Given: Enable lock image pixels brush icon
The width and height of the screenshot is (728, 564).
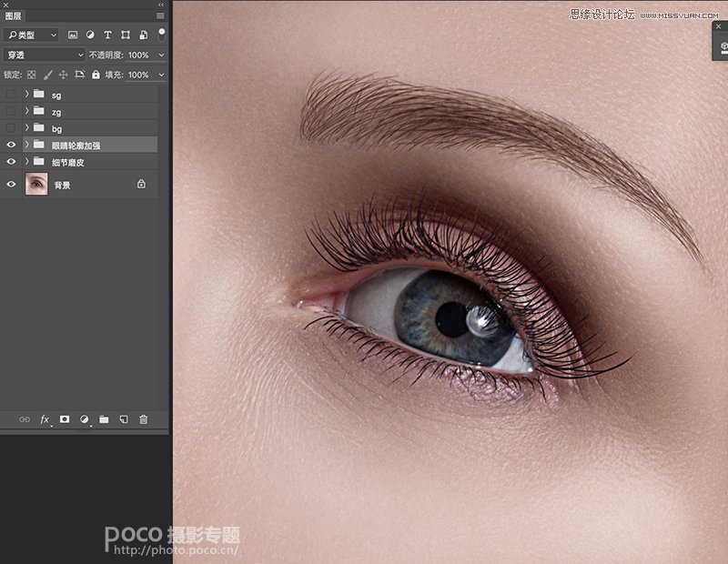Looking at the screenshot, I should (47, 75).
